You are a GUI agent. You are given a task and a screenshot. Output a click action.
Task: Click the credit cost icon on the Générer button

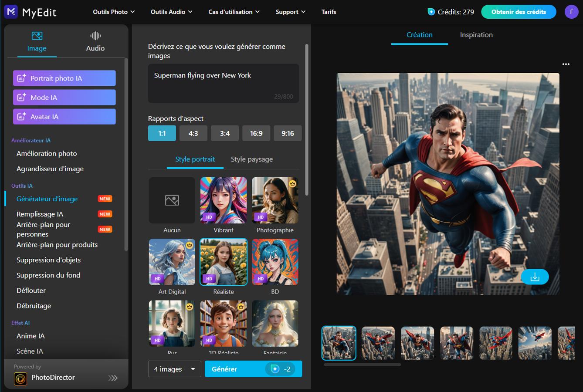[275, 369]
